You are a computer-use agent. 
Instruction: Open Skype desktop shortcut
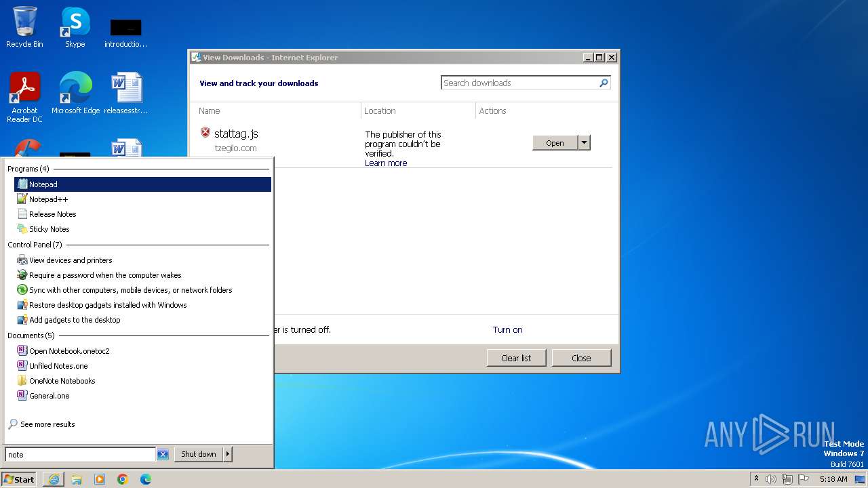point(75,27)
